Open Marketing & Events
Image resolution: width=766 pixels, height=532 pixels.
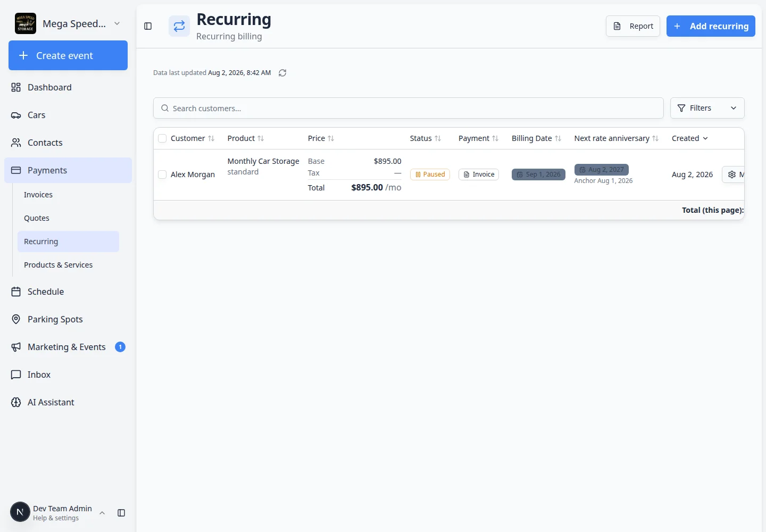[x=68, y=347]
